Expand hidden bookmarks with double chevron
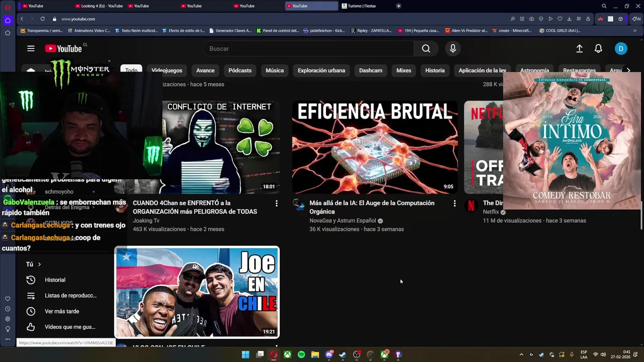This screenshot has height=362, width=644. [634, 31]
